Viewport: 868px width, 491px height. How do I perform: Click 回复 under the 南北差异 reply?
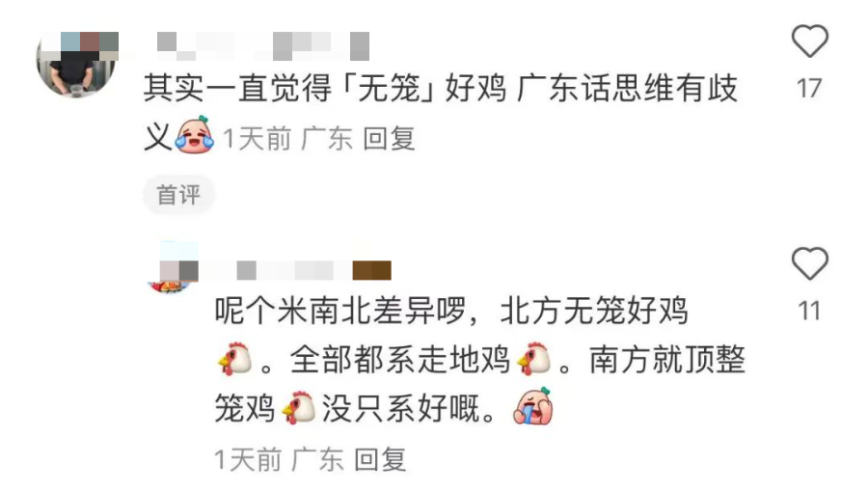[380, 459]
